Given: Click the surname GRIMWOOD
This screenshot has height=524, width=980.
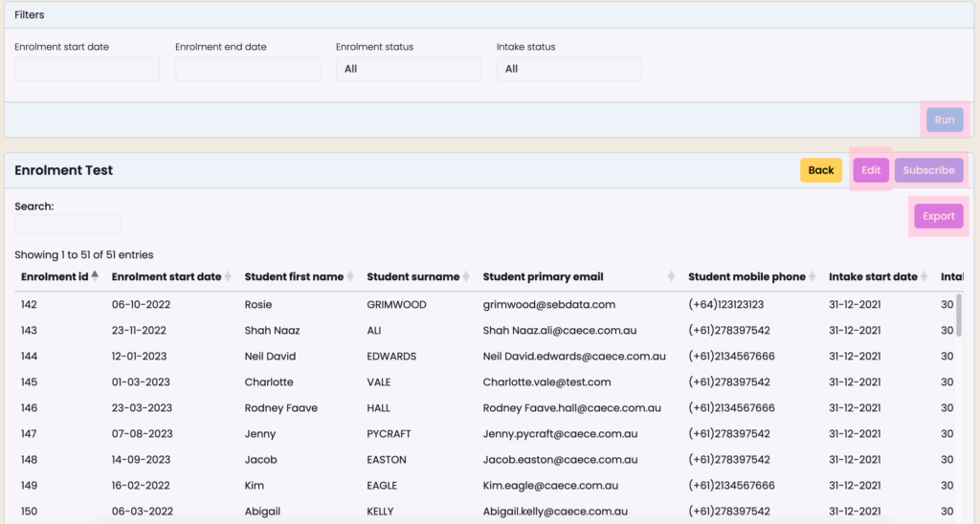Looking at the screenshot, I should pyautogui.click(x=396, y=304).
